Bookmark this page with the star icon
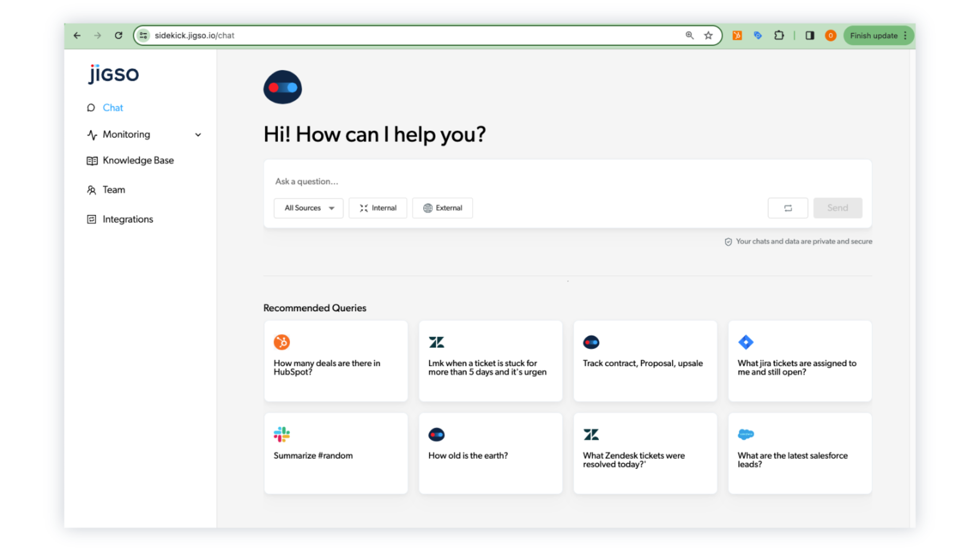Image resolution: width=980 pixels, height=551 pixels. pos(708,35)
